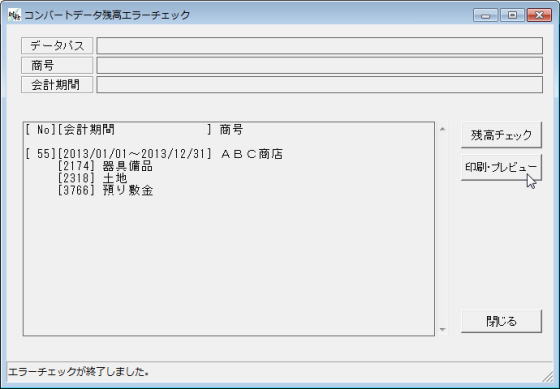Select the [2318] 土地 line
Screen dimensions: 560x389
92,178
